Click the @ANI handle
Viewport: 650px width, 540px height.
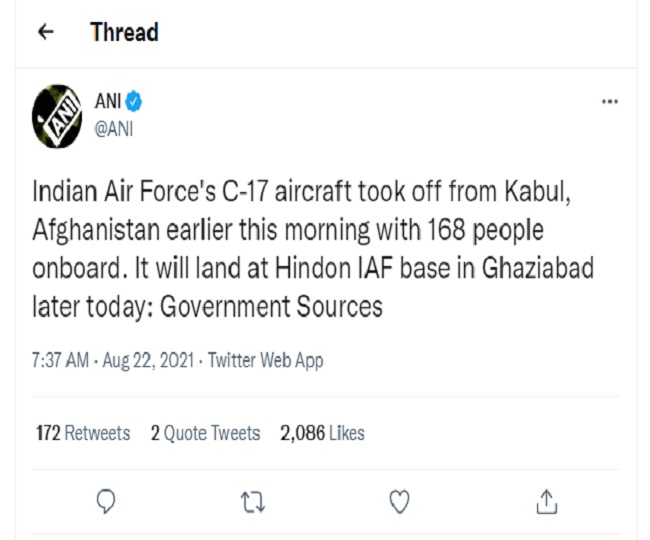coord(113,126)
